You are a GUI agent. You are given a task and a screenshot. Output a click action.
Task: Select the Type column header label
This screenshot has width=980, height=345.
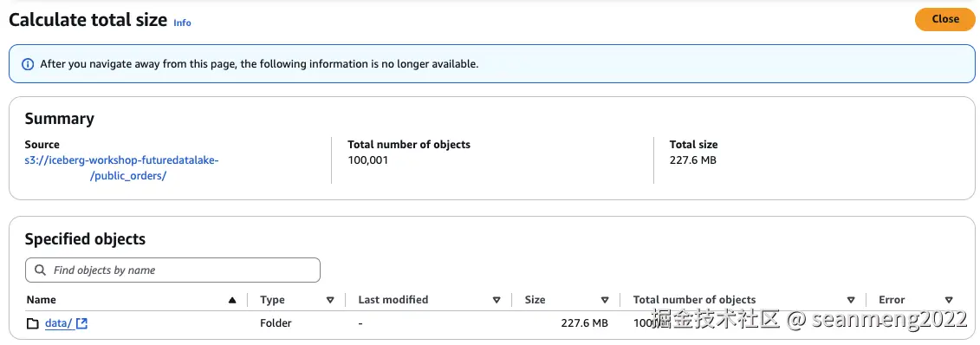[272, 300]
